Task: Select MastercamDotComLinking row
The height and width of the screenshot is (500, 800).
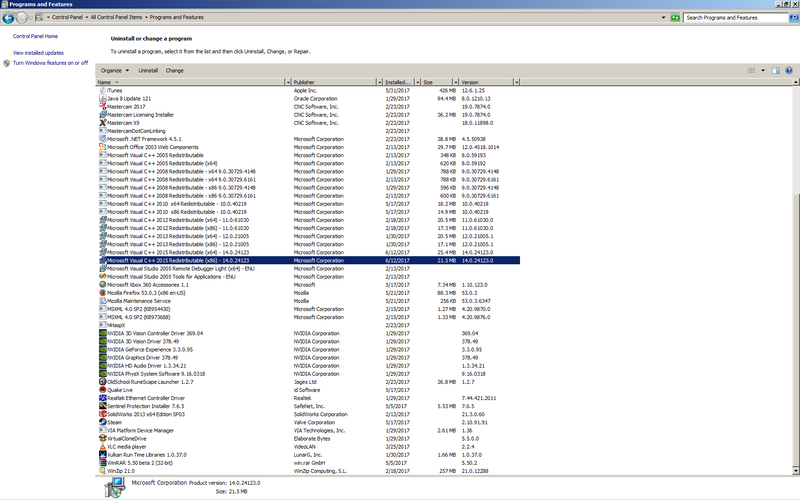Action: point(308,131)
